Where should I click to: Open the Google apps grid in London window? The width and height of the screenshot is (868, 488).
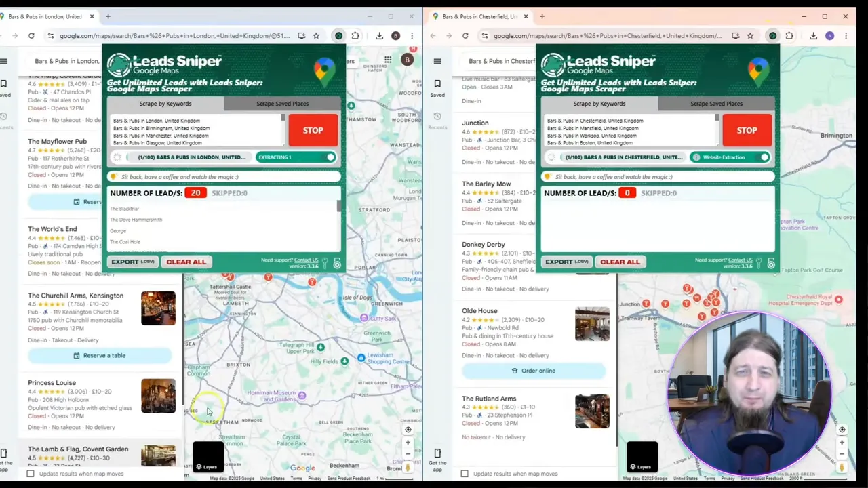pos(388,60)
